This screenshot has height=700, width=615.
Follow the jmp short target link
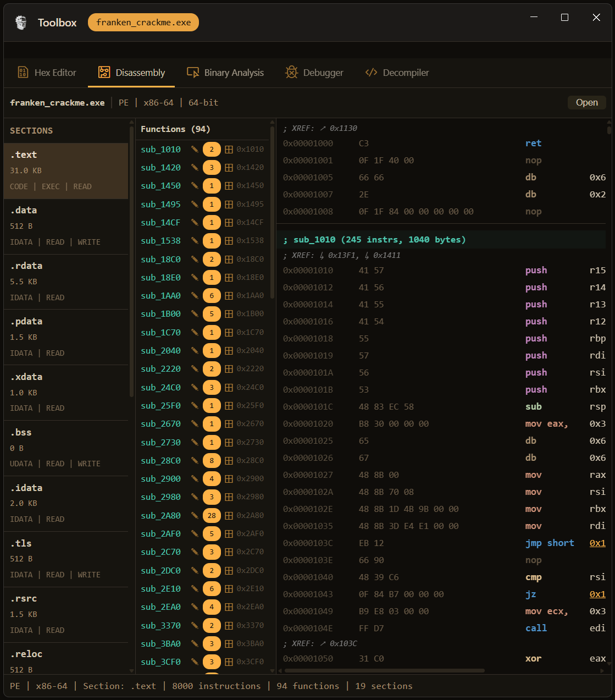[x=597, y=543]
